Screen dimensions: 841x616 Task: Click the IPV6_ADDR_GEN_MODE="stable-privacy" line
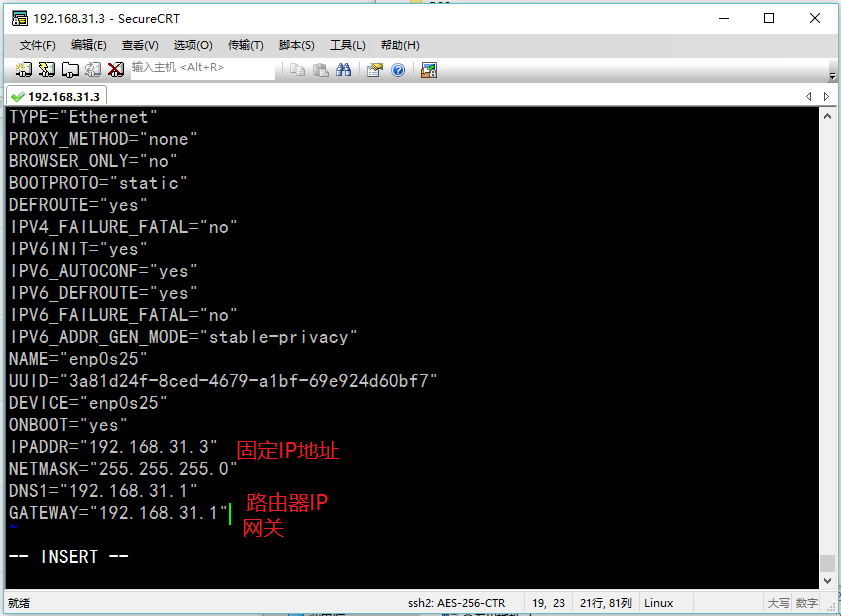point(183,337)
